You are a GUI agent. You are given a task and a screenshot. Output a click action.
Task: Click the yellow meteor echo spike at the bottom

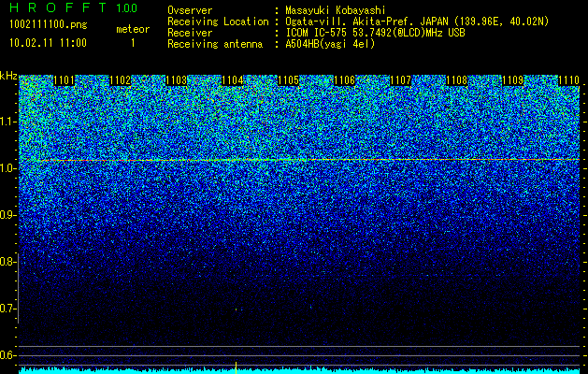[x=236, y=367]
